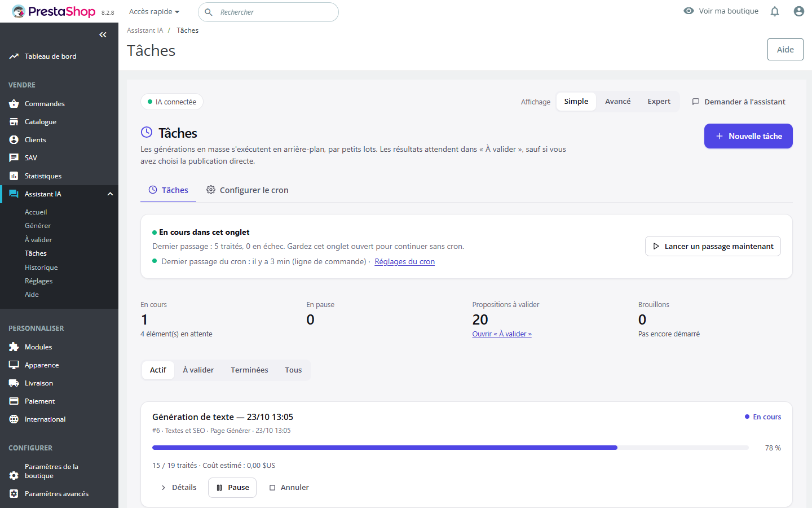Viewport: 812px width, 508px height.
Task: Cancel the task with Annuler
Action: point(289,488)
